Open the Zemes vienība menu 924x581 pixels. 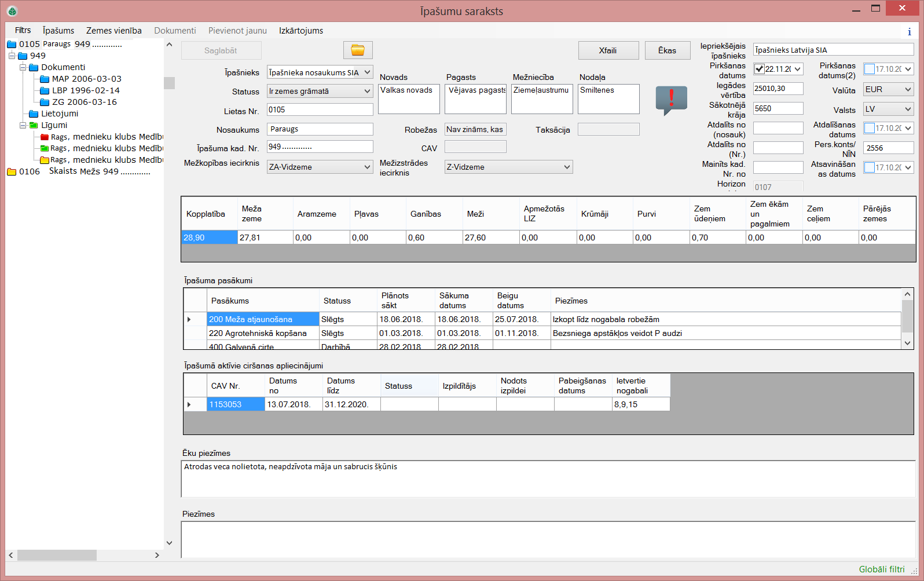click(x=113, y=31)
